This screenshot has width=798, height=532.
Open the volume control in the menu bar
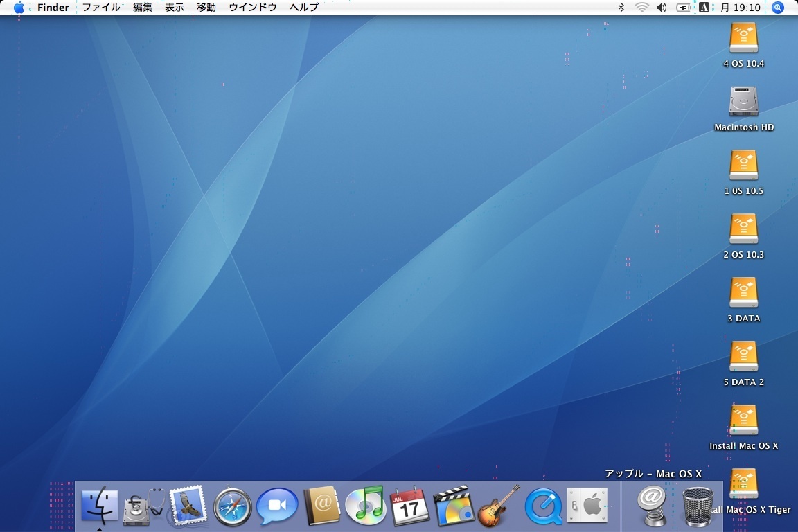[x=662, y=7]
